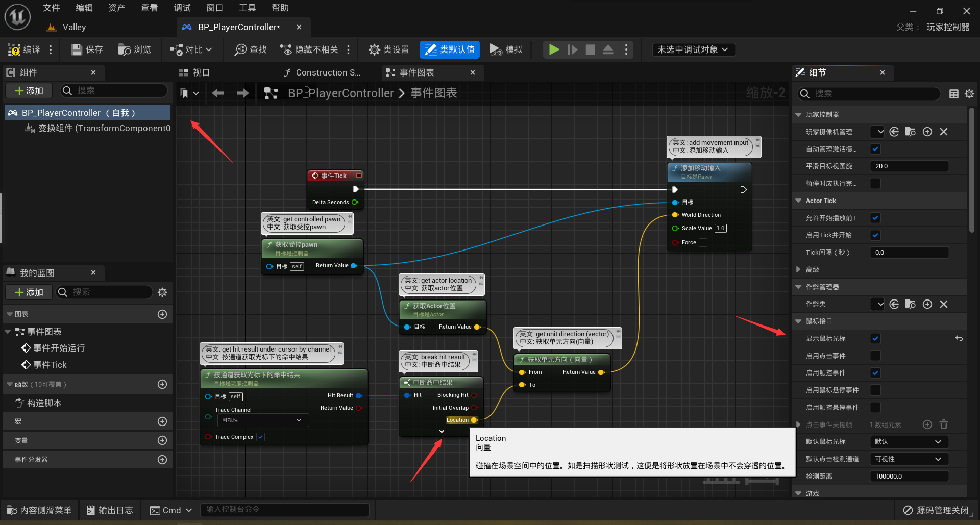Open the 编辑 menu
Image resolution: width=980 pixels, height=525 pixels.
(x=84, y=8)
